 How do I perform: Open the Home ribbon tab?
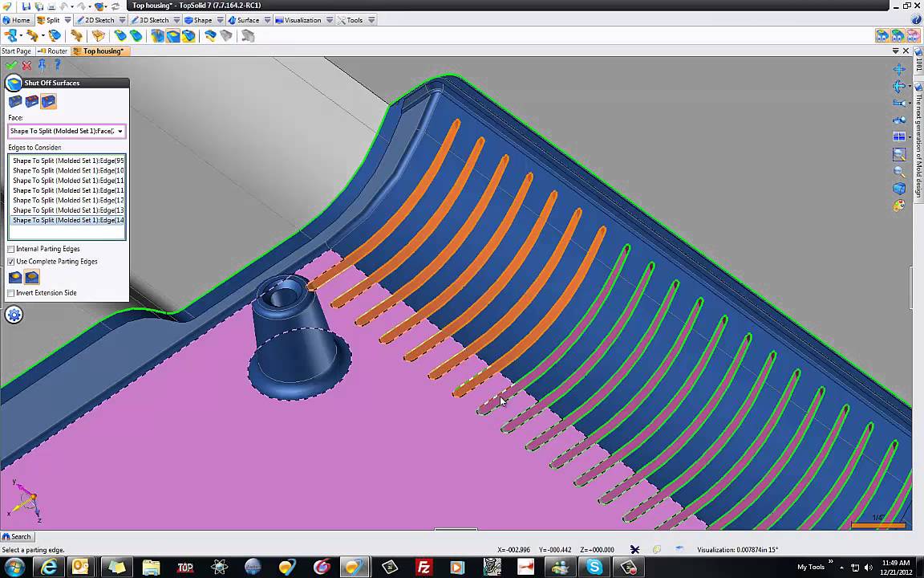17,20
